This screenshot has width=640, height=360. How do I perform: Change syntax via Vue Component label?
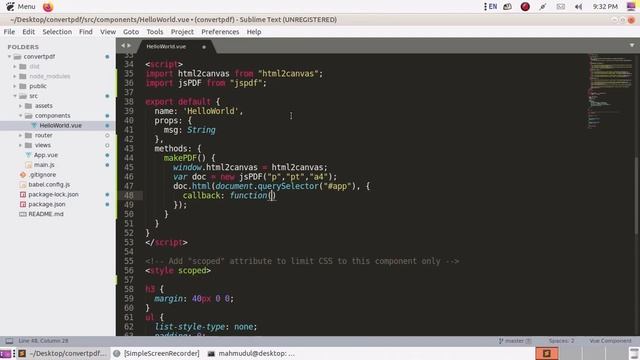(x=610, y=341)
